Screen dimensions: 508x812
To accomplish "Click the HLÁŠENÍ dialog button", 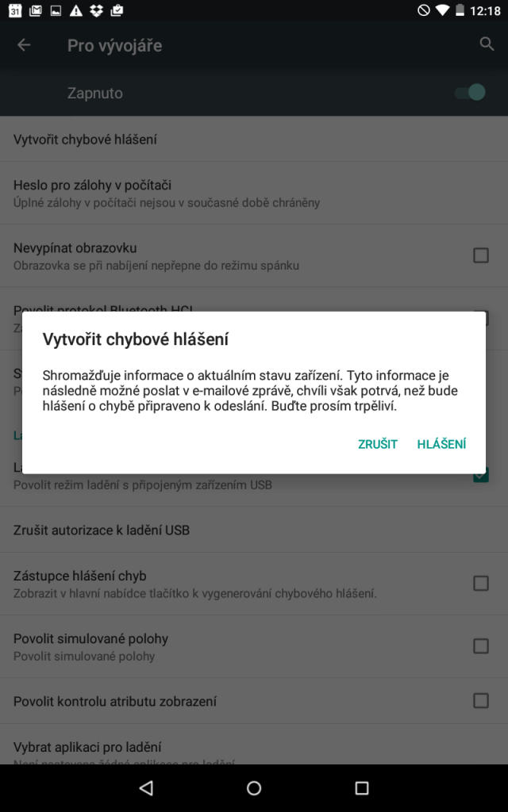I will tap(441, 444).
